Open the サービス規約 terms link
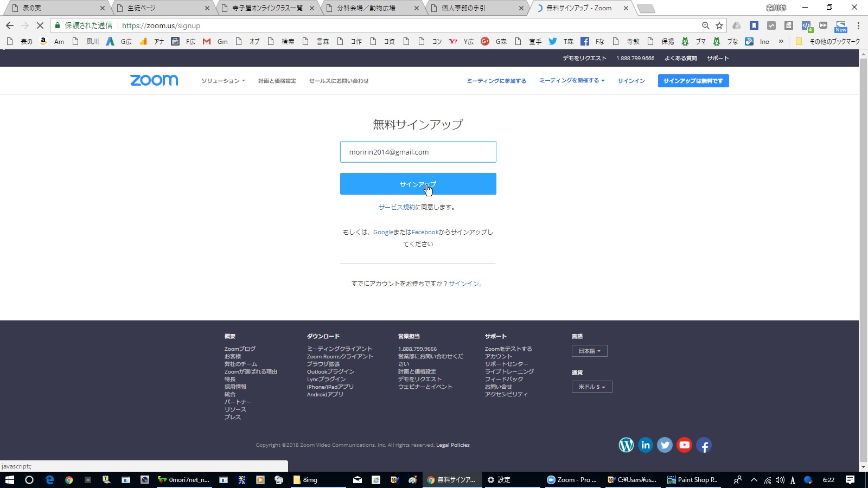868x488 pixels. [397, 207]
